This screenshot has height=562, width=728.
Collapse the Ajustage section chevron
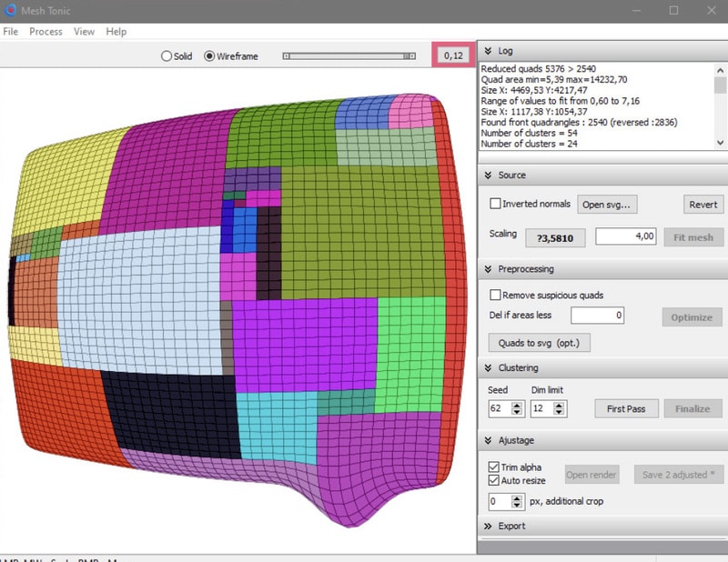click(x=487, y=440)
